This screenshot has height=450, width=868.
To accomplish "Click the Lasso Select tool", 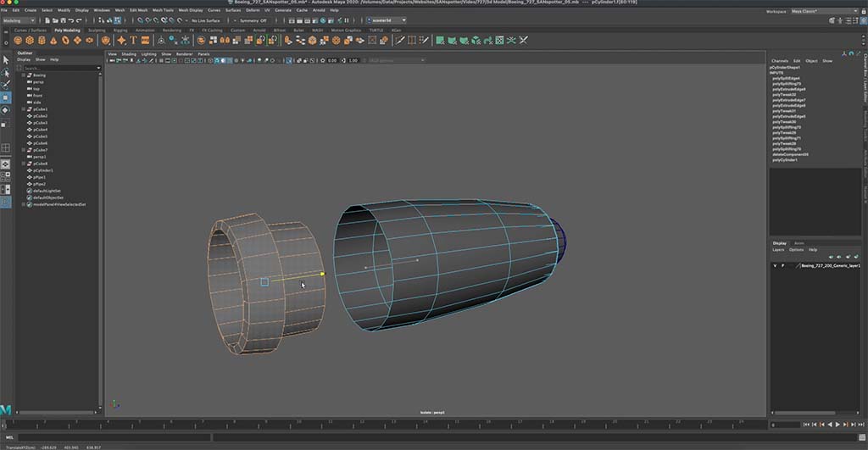I will tap(6, 73).
